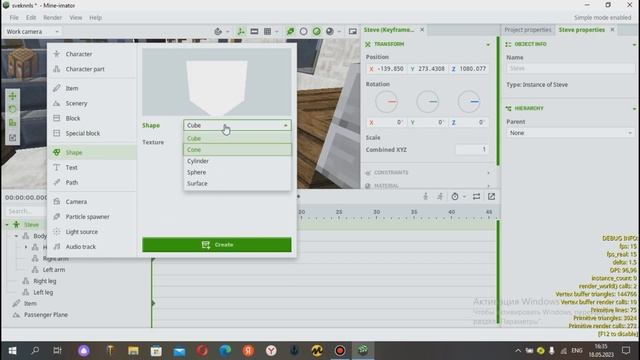Screen dimensions: 640x360
Task: Click the Name field in Object Info
Action: (x=570, y=68)
